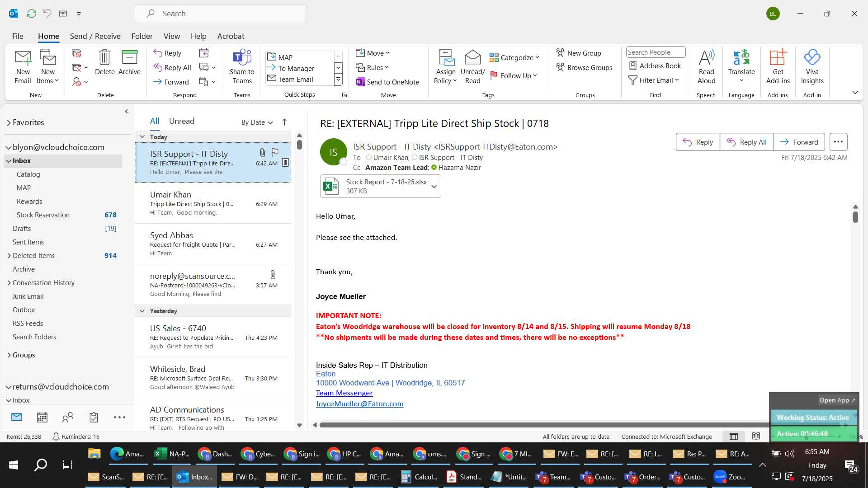
Task: Open the Acrobat tab
Action: pos(231,36)
